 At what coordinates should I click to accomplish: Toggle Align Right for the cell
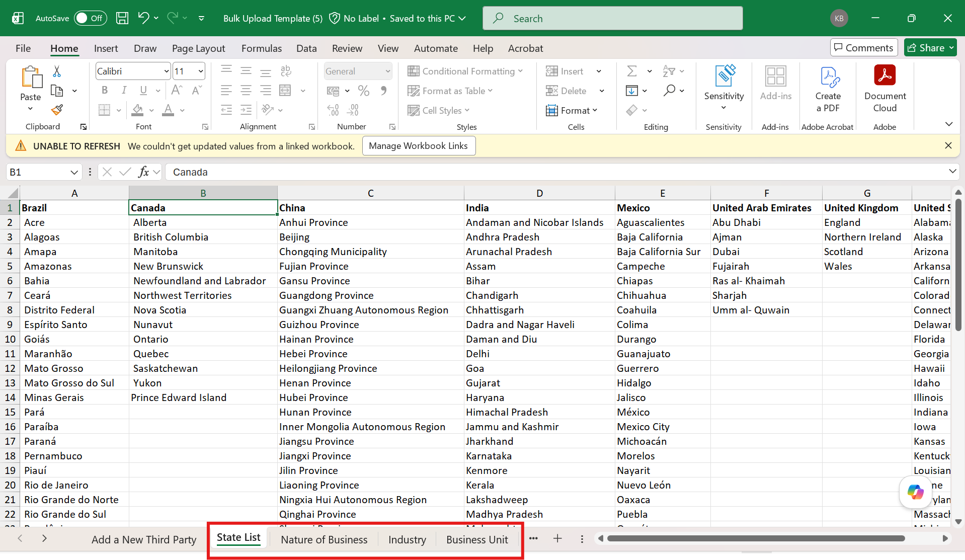point(266,91)
